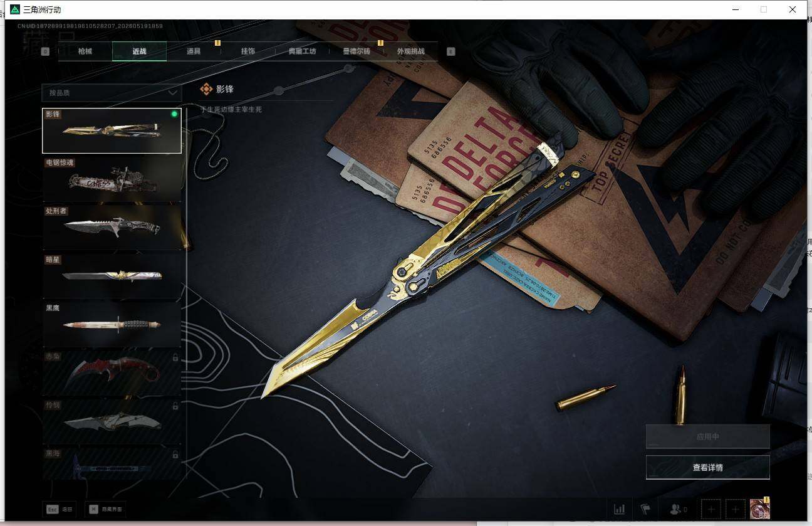The image size is (812, 526).
Task: Click the 影锋 quality badge icon
Action: 207,89
